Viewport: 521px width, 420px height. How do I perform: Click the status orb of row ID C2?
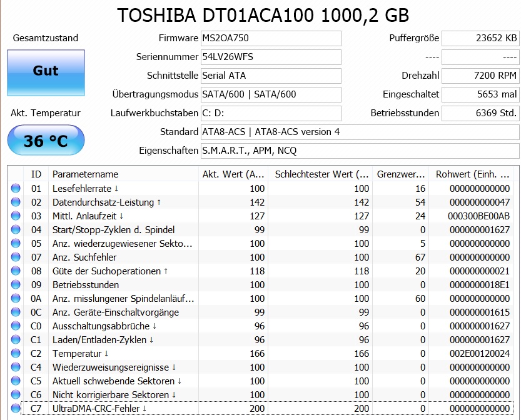click(16, 353)
